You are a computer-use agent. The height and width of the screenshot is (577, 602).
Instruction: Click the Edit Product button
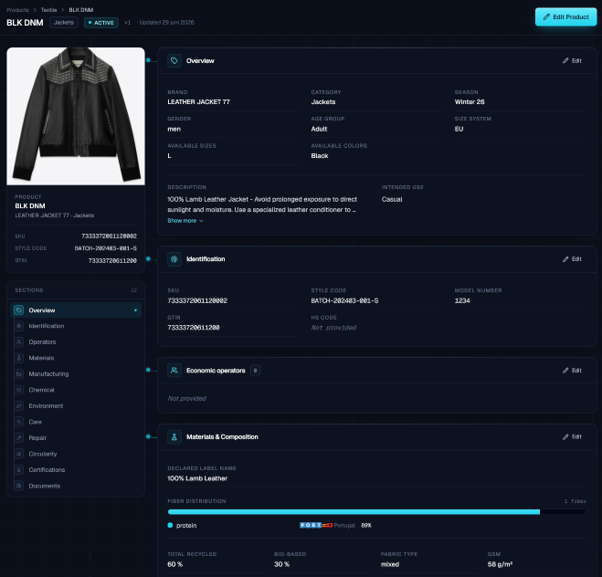(x=566, y=17)
